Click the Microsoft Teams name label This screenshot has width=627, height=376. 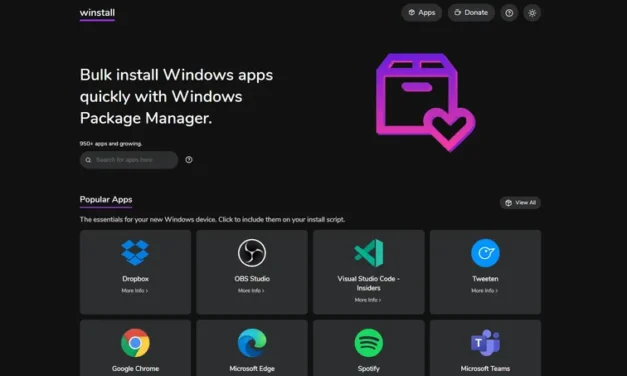[x=485, y=369]
